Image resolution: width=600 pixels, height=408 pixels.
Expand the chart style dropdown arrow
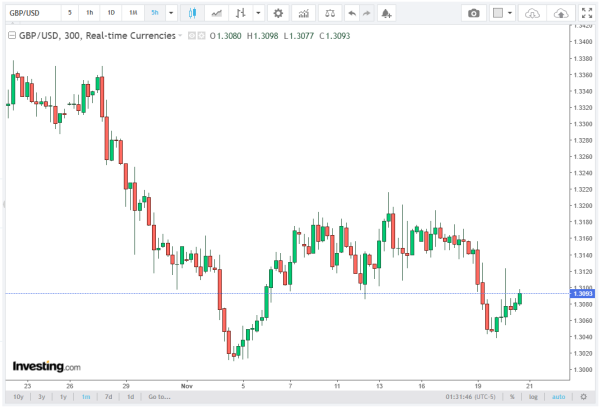(259, 13)
